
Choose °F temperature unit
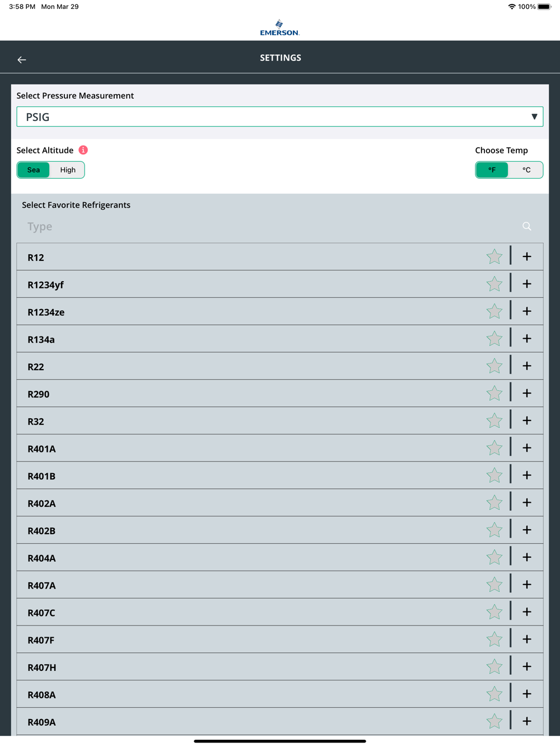(x=492, y=170)
